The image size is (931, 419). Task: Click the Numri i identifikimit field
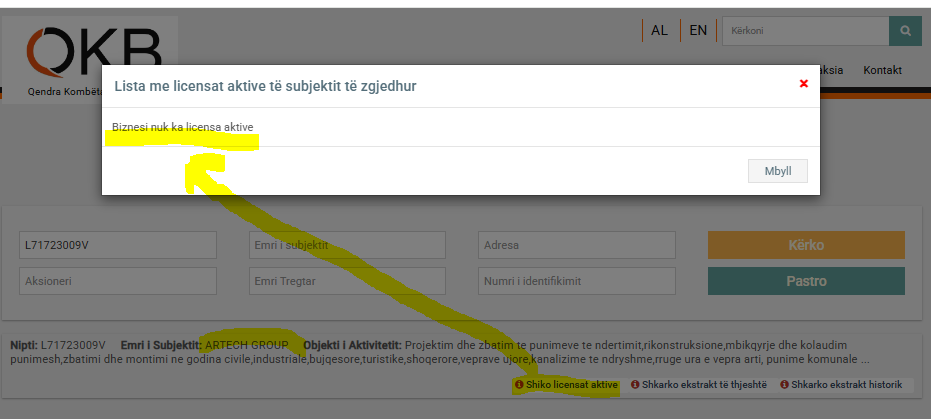pos(577,281)
